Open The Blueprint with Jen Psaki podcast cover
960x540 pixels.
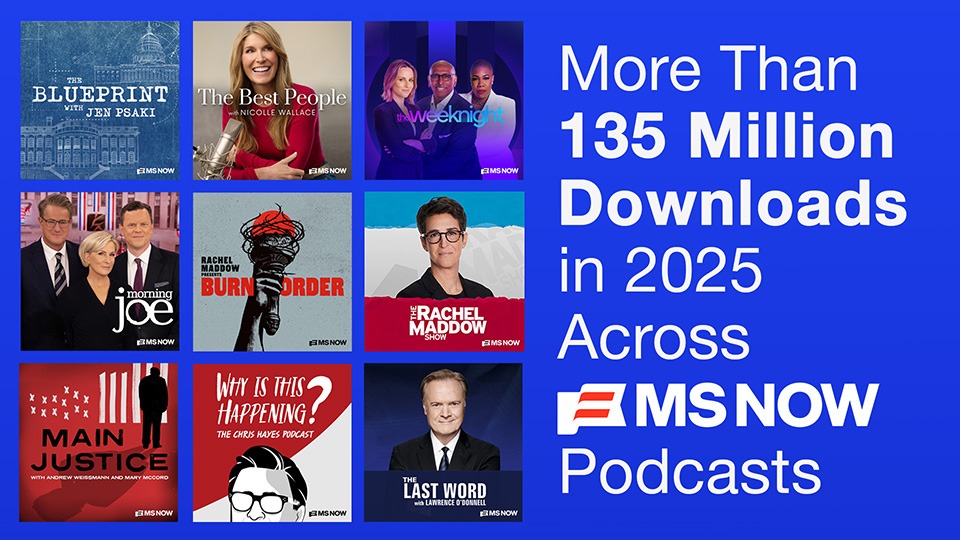pos(100,100)
